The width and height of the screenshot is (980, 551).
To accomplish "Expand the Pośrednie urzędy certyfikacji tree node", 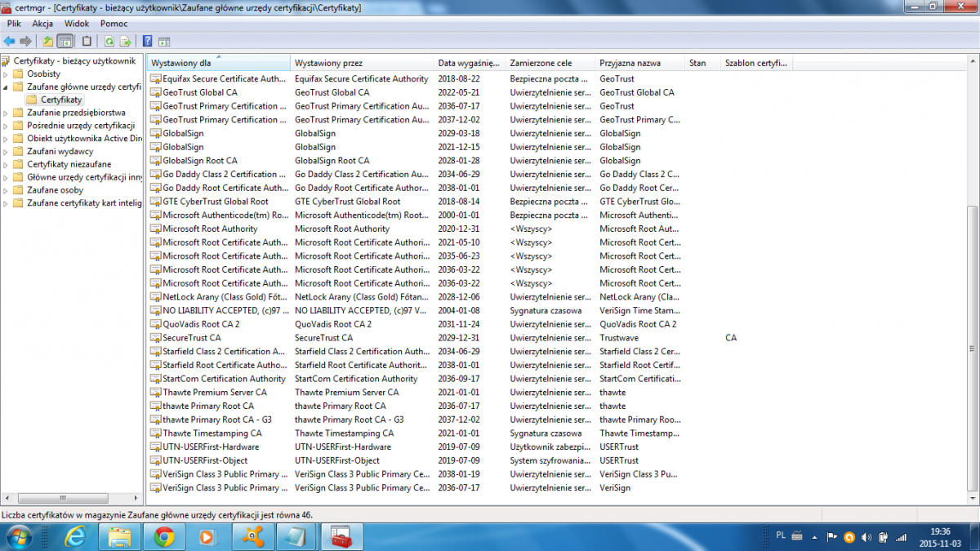I will [x=7, y=126].
